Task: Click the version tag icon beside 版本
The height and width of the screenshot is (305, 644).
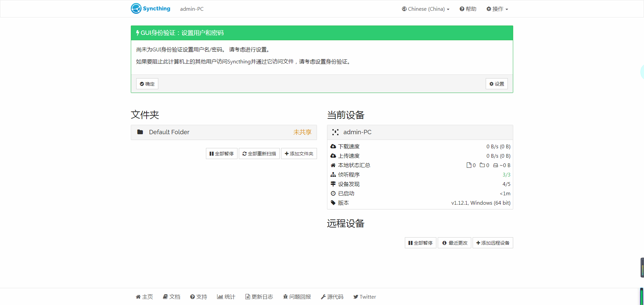Action: point(333,203)
